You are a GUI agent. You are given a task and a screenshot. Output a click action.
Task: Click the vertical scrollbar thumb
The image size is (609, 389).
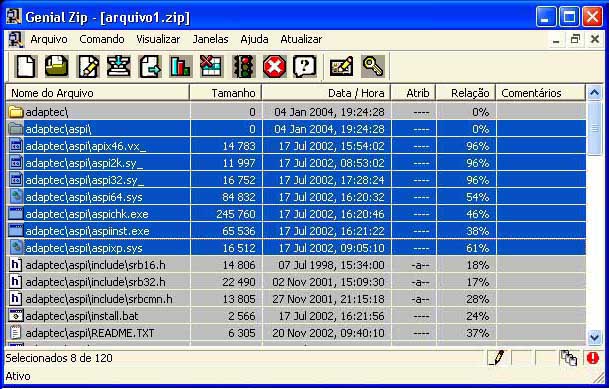tap(595, 129)
